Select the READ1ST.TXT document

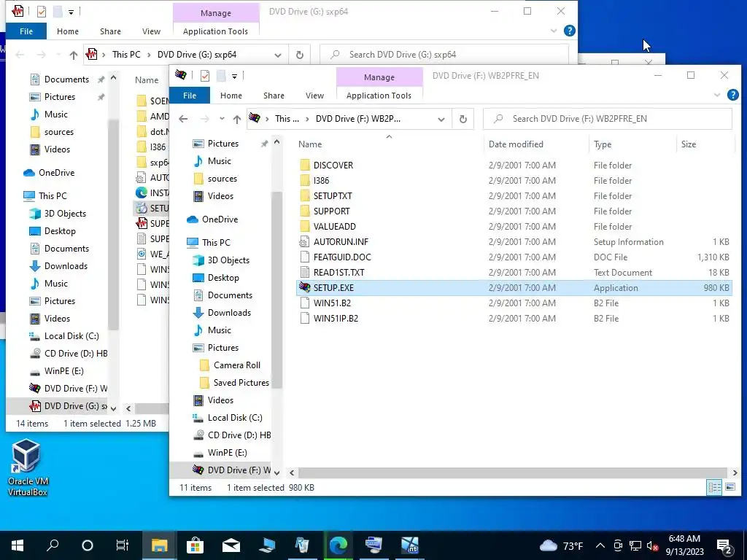(338, 273)
